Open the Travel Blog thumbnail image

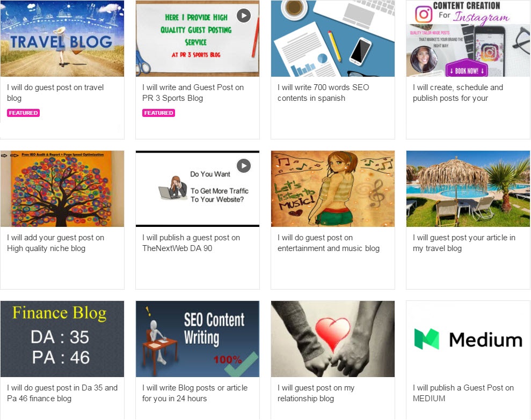coord(62,39)
